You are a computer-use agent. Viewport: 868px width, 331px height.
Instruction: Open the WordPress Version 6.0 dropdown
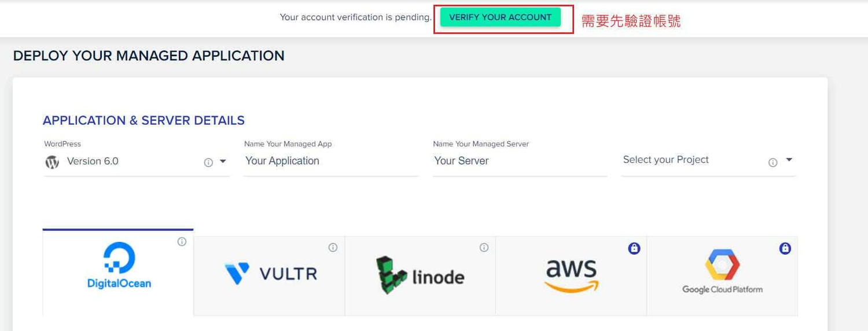point(137,161)
